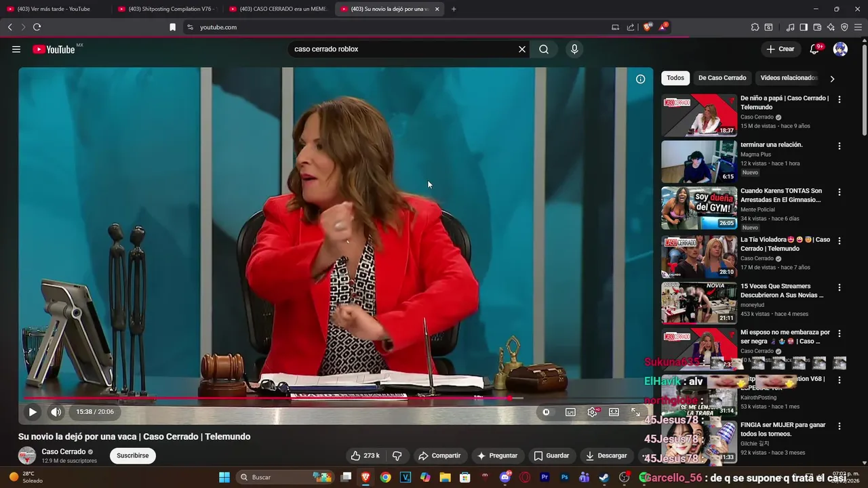
Task: Start voice search with the microphone
Action: [x=574, y=49]
